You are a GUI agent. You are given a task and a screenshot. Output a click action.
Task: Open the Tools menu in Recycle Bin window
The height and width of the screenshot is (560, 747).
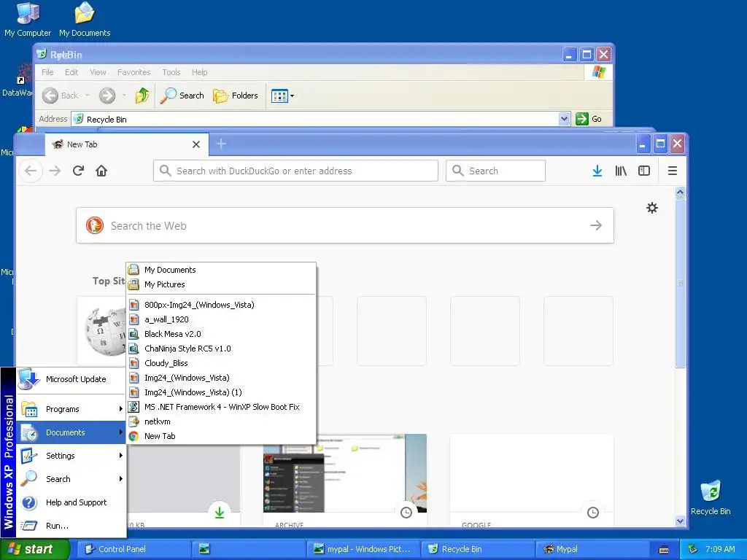(171, 72)
